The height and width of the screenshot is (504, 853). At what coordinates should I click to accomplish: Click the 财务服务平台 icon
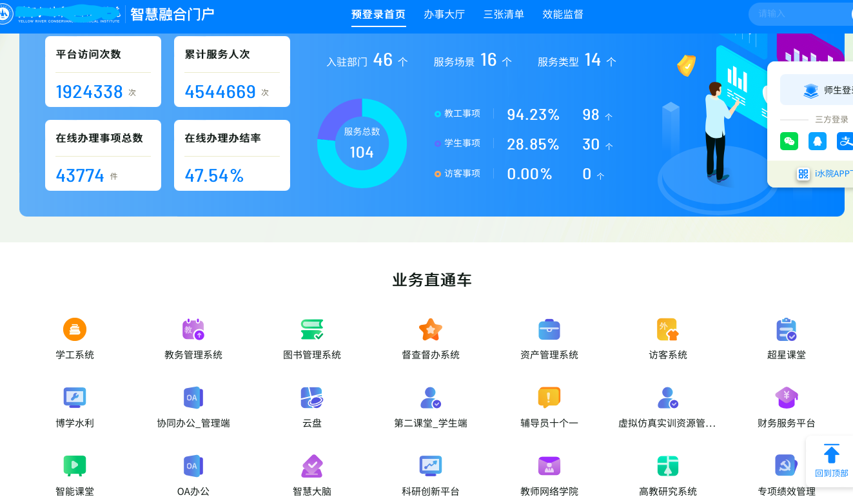click(786, 398)
